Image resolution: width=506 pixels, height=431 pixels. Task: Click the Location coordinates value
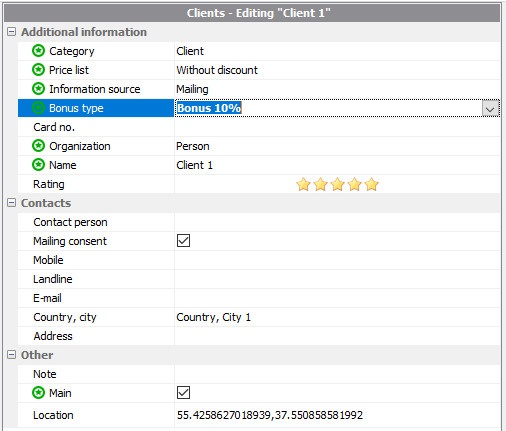(x=270, y=415)
